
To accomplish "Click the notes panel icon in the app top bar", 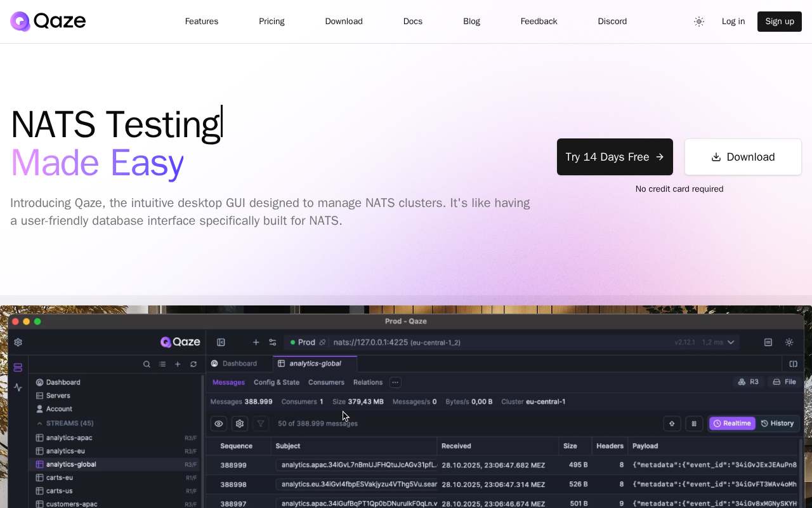I will [768, 342].
